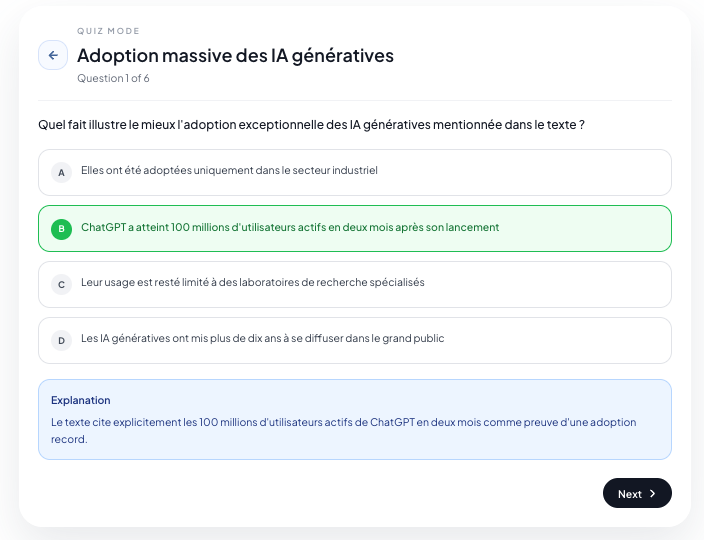704x540 pixels.
Task: Click ChatGPT mentioned in the explanation box
Action: point(392,422)
